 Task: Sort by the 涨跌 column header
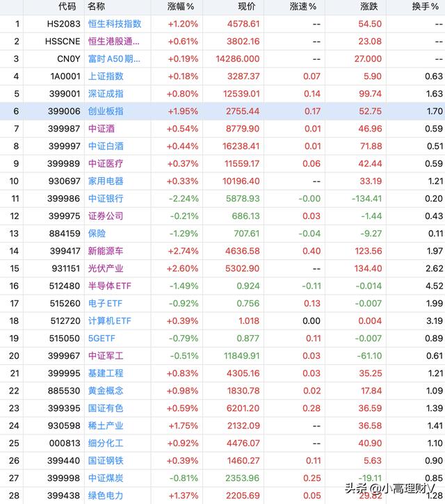point(369,6)
